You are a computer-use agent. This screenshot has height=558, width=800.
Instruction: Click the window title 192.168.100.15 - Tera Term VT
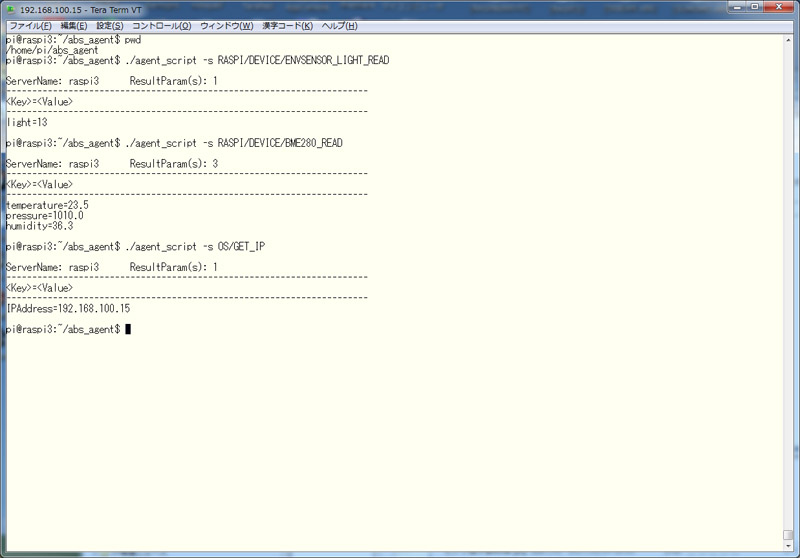81,10
